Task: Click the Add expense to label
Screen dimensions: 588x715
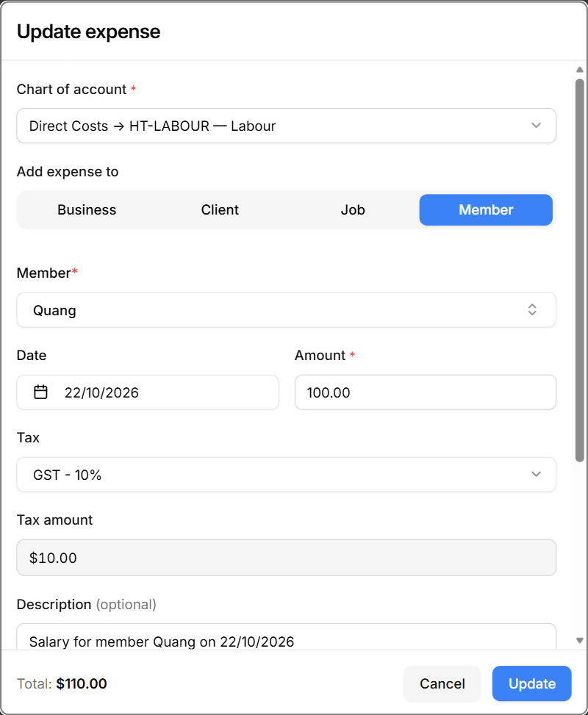Action: point(68,172)
